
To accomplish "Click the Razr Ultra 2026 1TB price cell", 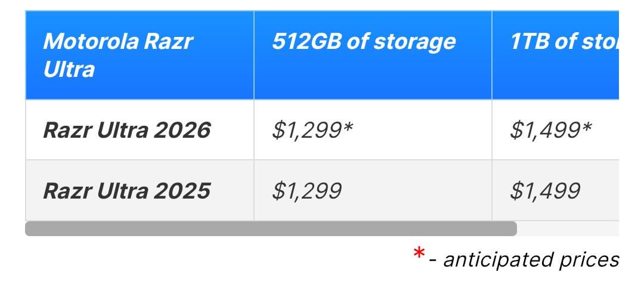I will (x=550, y=130).
